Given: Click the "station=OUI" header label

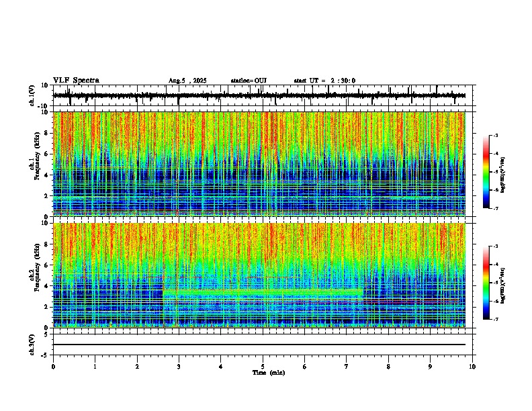Looking at the screenshot, I should click(x=249, y=81).
